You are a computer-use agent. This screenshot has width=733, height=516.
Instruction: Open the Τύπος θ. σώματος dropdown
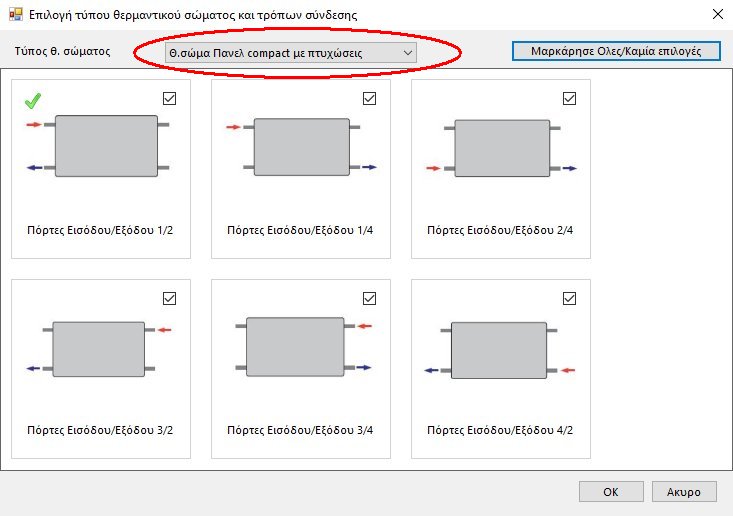click(x=290, y=53)
